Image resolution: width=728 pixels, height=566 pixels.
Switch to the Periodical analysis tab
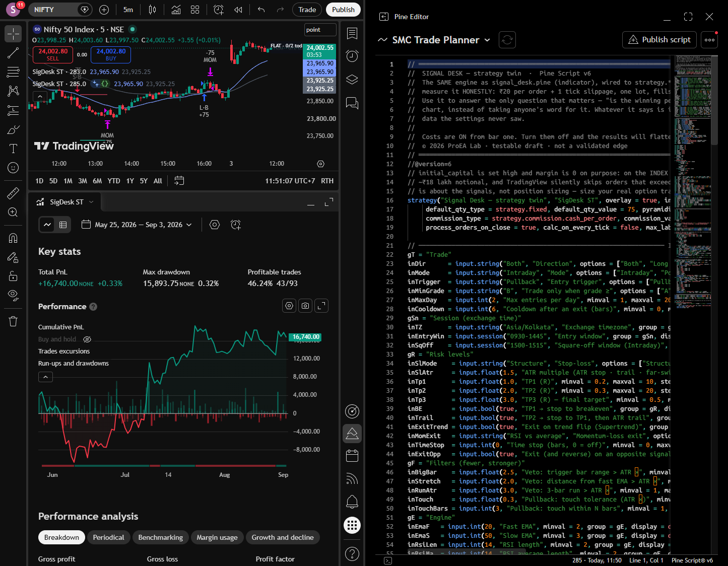pyautogui.click(x=108, y=537)
